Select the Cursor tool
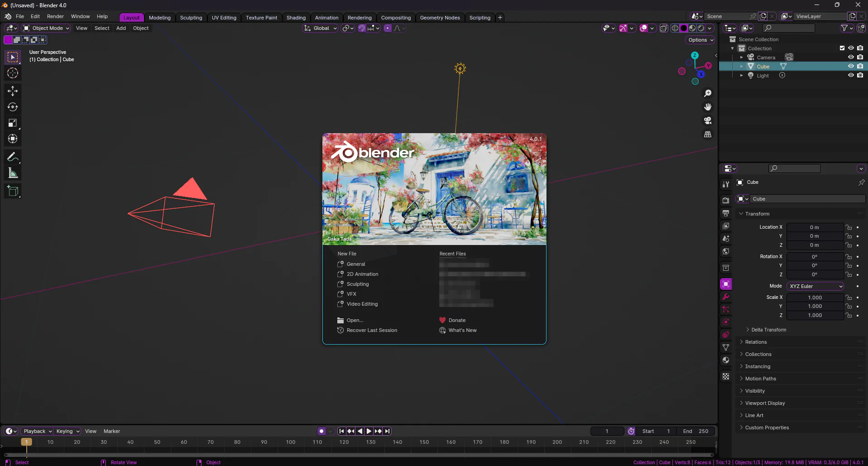Image resolution: width=868 pixels, height=466 pixels. 13,73
